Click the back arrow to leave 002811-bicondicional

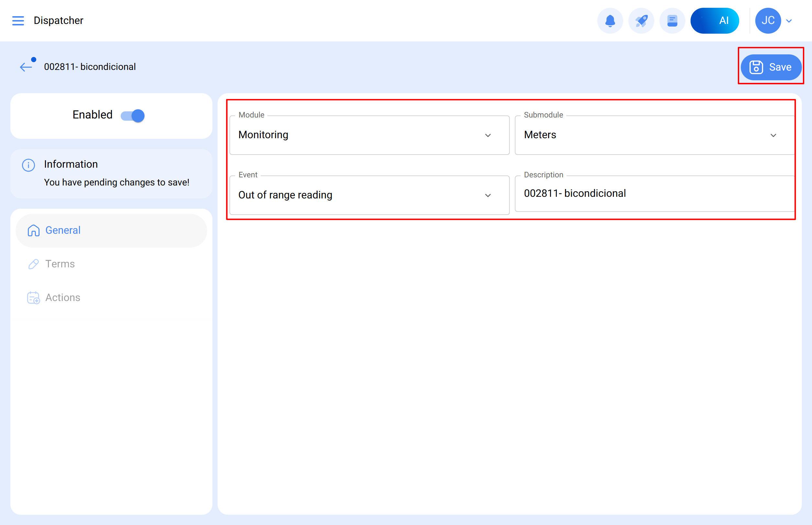coord(25,67)
